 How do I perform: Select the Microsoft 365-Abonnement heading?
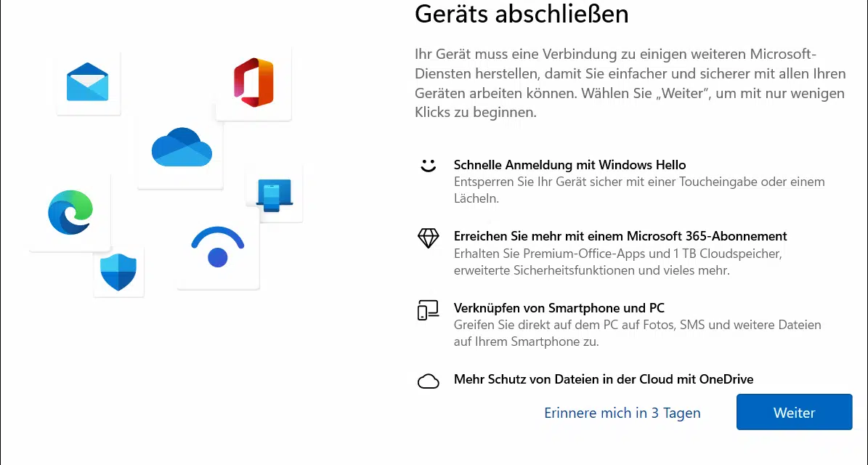[x=620, y=236]
